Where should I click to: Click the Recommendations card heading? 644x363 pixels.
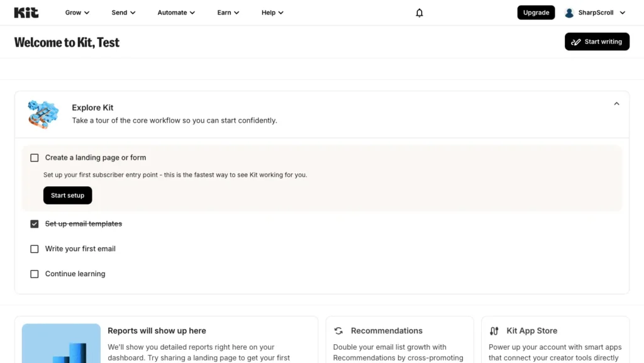[x=387, y=330]
